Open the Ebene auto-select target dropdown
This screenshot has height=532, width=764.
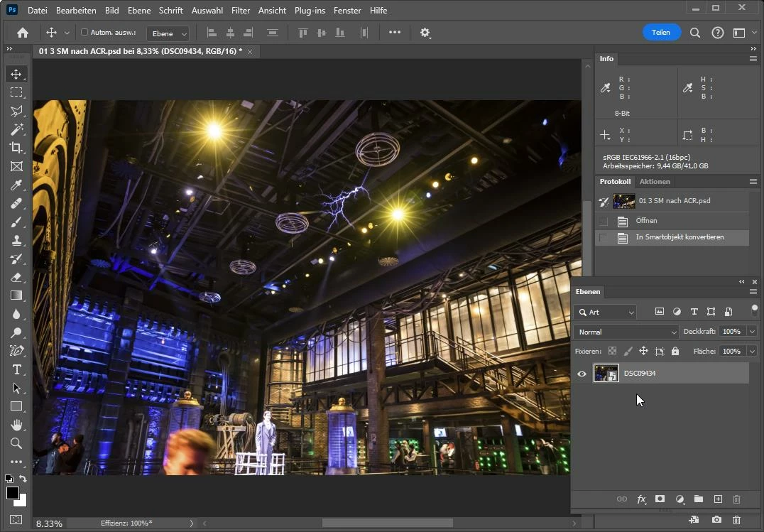pos(168,33)
